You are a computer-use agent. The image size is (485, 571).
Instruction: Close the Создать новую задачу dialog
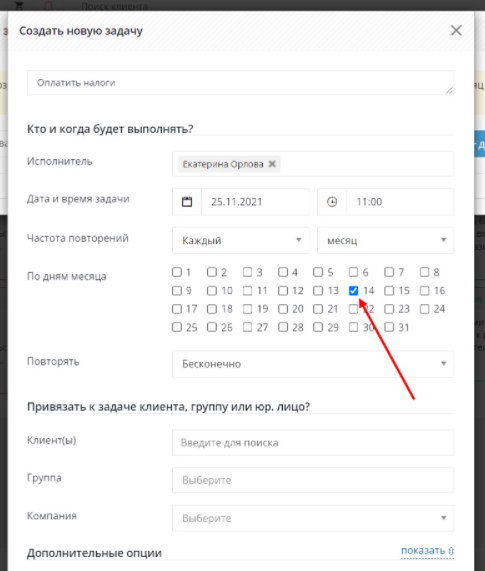pyautogui.click(x=456, y=30)
